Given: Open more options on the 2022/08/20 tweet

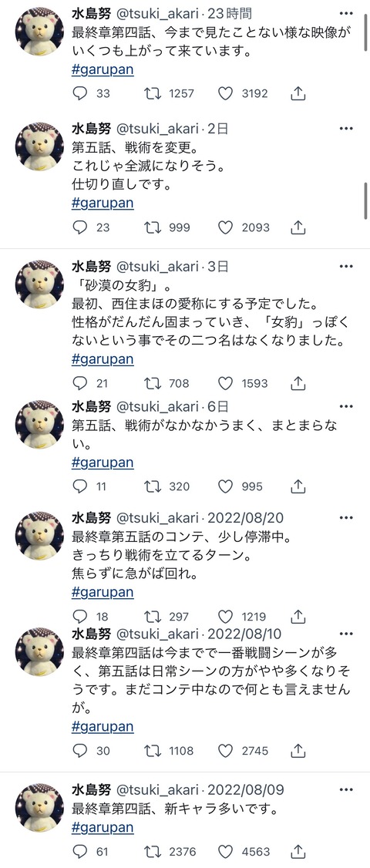Looking at the screenshot, I should (346, 517).
